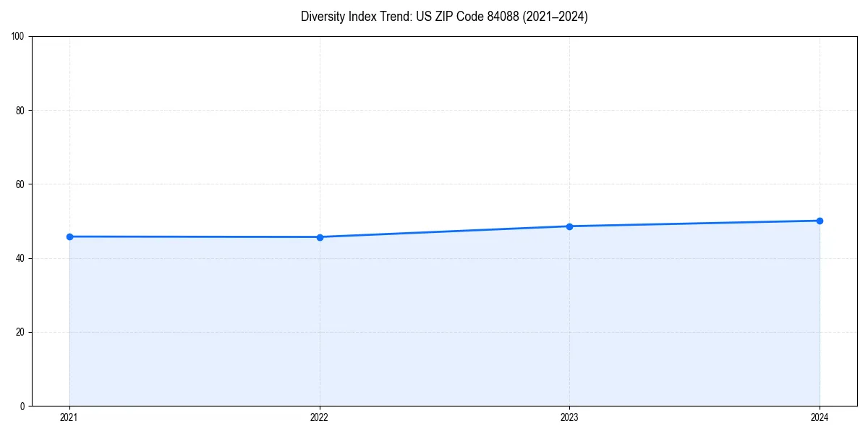The image size is (868, 434).
Task: Toggle the 2021 axis label
Action: tap(69, 417)
